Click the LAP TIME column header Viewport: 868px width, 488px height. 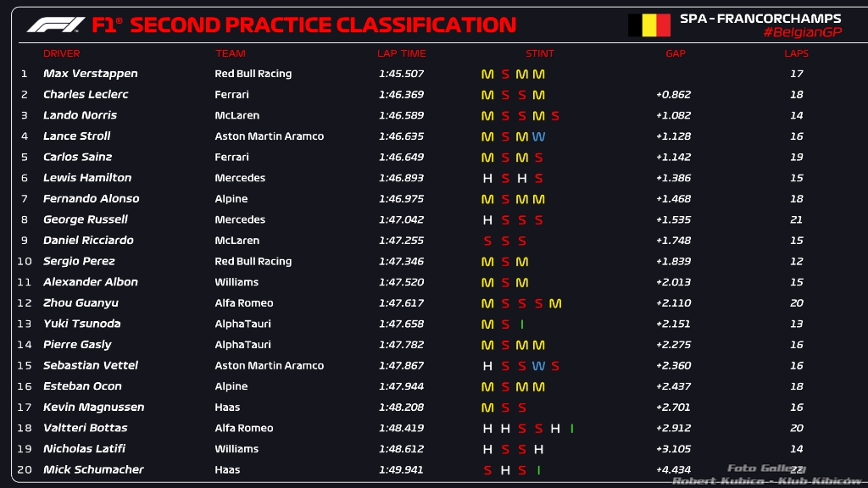coord(401,53)
